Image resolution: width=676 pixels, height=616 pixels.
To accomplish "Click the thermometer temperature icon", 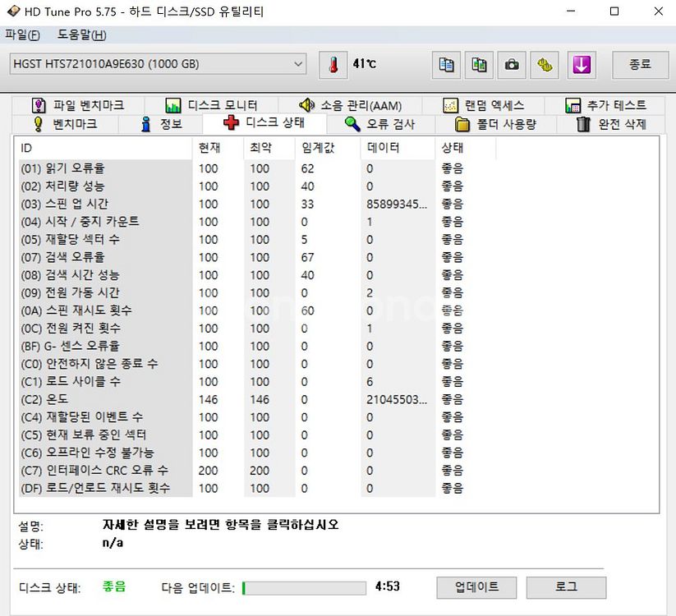I will 333,65.
